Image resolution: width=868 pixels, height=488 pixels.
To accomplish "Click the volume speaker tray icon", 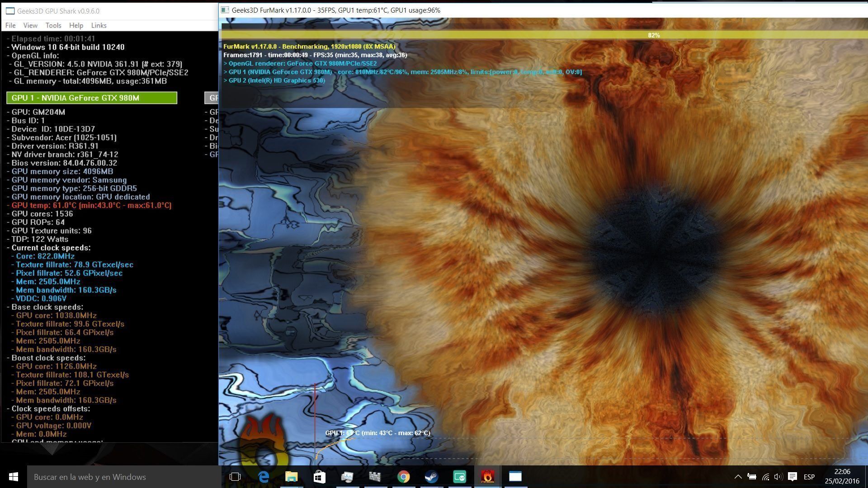I will click(x=778, y=477).
